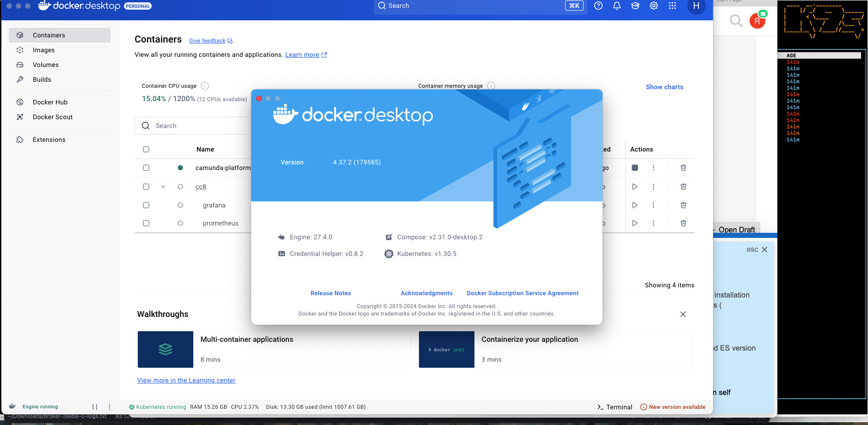Image resolution: width=868 pixels, height=425 pixels.
Task: Open the Learning center graduation cap icon
Action: point(635,6)
